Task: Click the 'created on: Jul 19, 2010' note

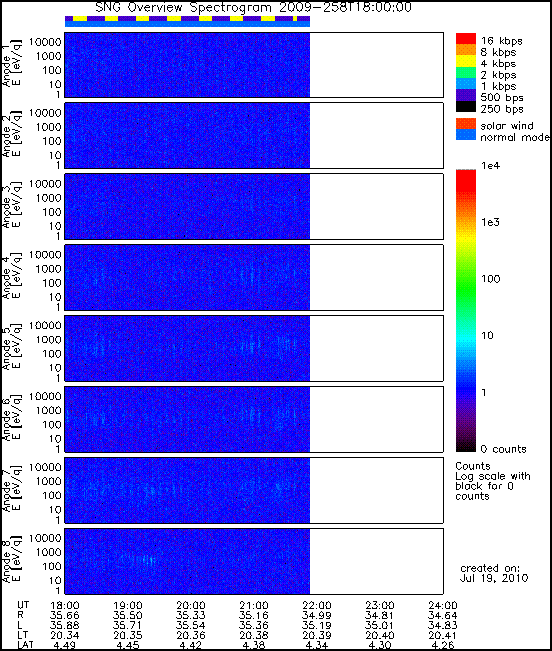Action: click(494, 573)
